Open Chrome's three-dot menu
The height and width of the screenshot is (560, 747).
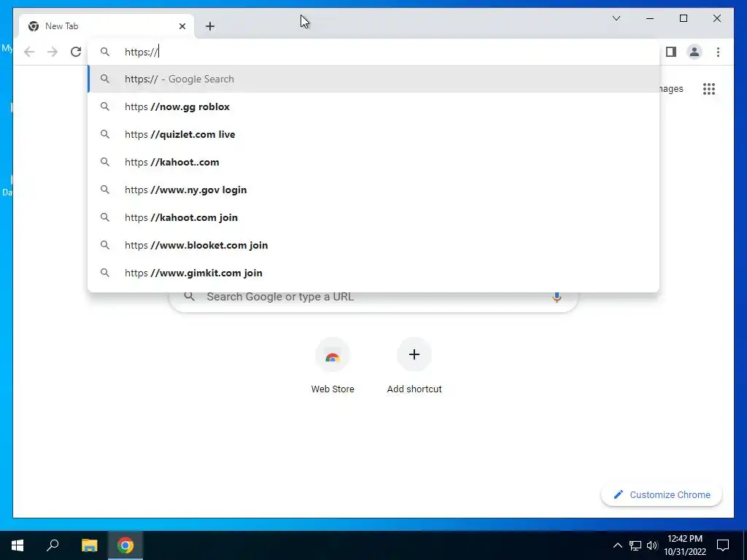[718, 52]
